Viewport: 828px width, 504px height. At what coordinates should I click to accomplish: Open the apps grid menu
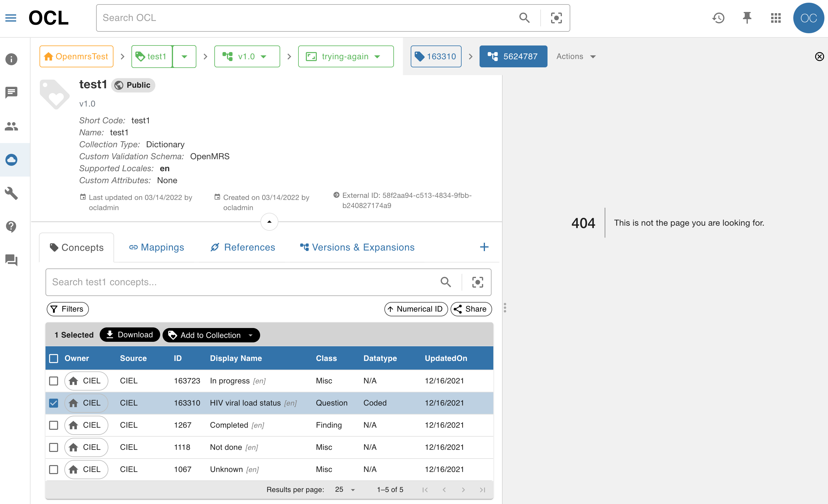point(776,18)
